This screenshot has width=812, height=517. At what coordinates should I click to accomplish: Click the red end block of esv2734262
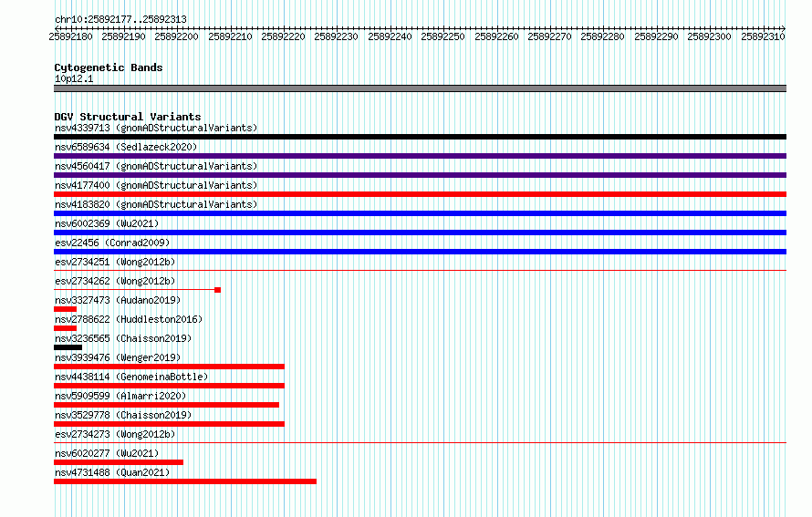pos(217,290)
